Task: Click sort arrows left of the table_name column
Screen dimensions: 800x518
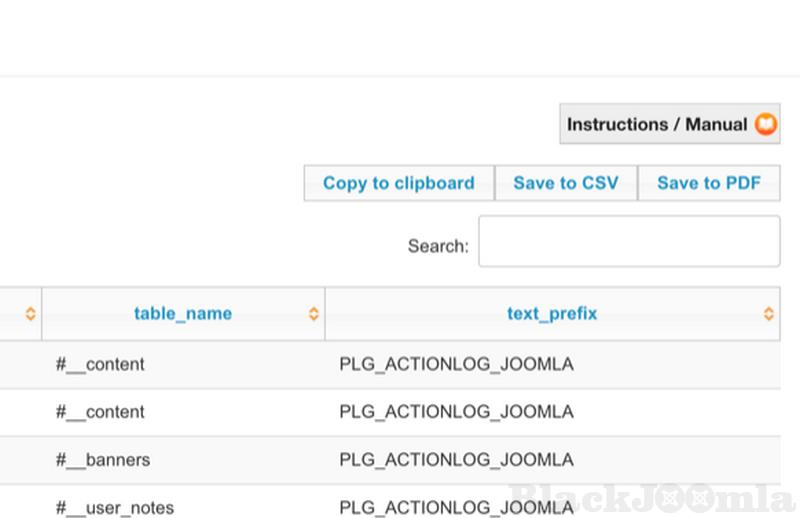Action: tap(30, 314)
